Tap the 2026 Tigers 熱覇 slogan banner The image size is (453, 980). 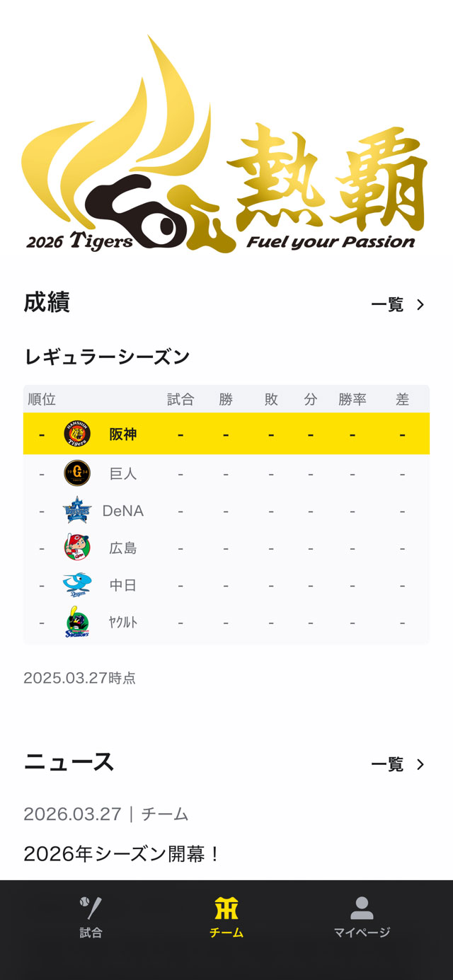226,142
